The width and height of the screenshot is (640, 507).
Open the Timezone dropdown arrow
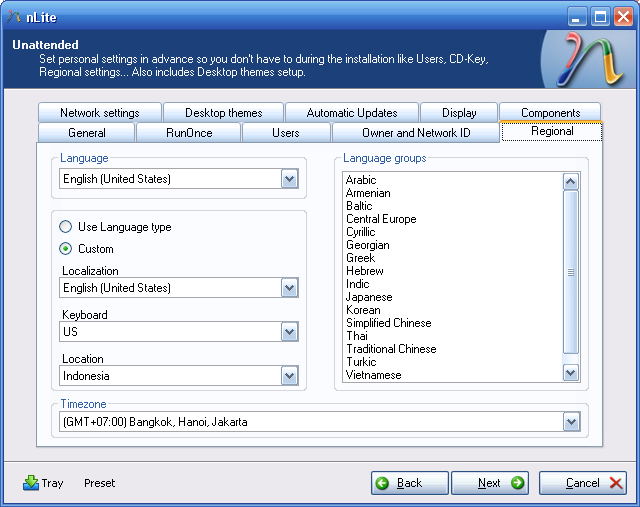571,422
